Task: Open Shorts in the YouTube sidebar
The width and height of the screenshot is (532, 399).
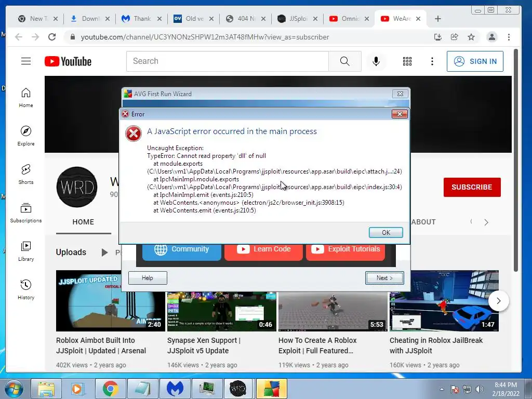Action: click(x=26, y=175)
